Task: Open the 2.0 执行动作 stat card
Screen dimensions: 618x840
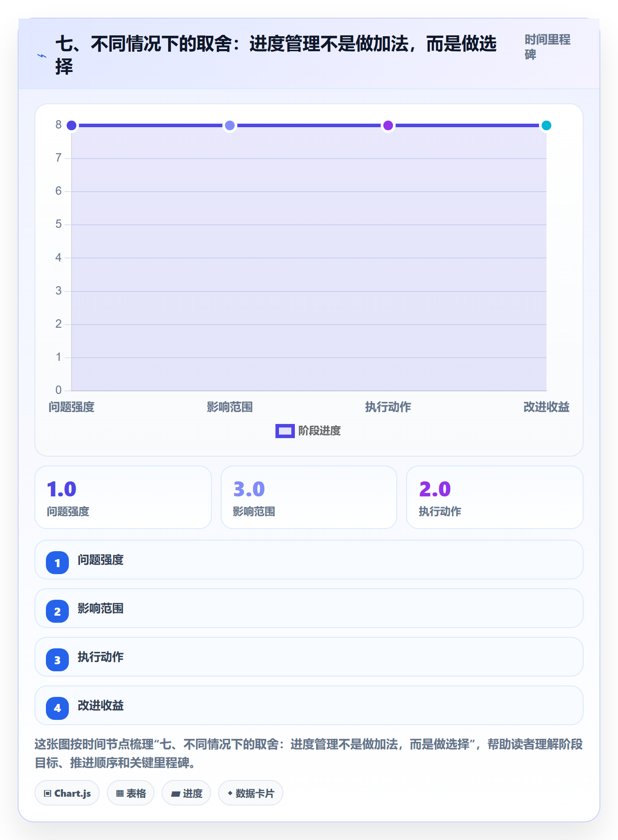Action: (x=495, y=497)
